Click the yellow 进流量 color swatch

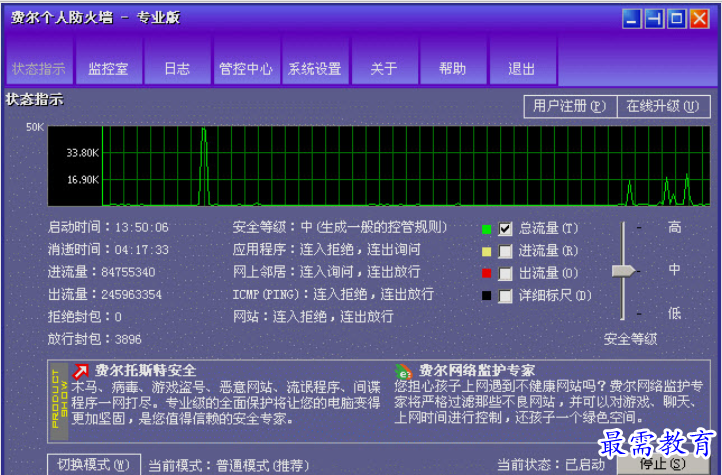(x=486, y=252)
